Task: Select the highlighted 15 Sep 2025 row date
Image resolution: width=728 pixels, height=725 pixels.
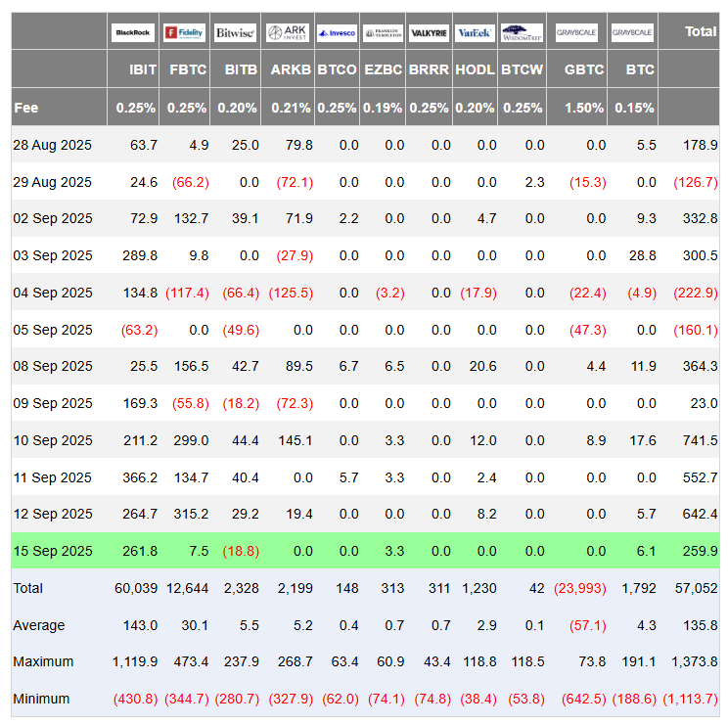Action: point(53,551)
